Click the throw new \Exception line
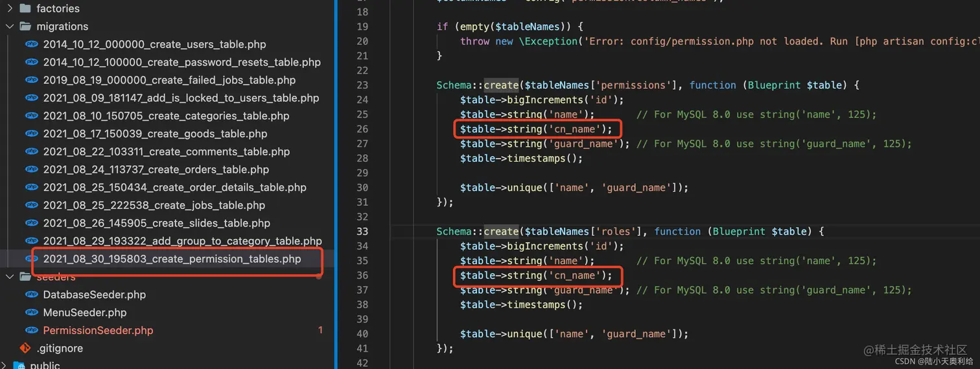980x369 pixels. coord(719,41)
